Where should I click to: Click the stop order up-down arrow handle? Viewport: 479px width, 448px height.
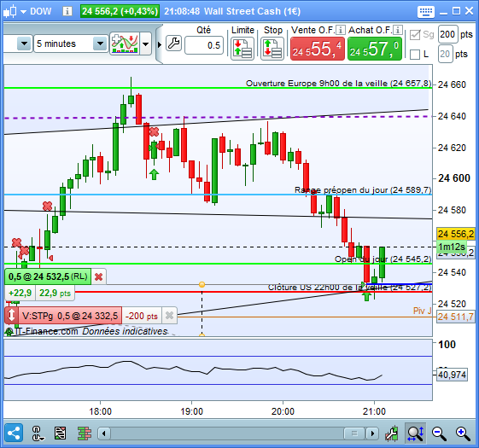[x=11, y=315]
